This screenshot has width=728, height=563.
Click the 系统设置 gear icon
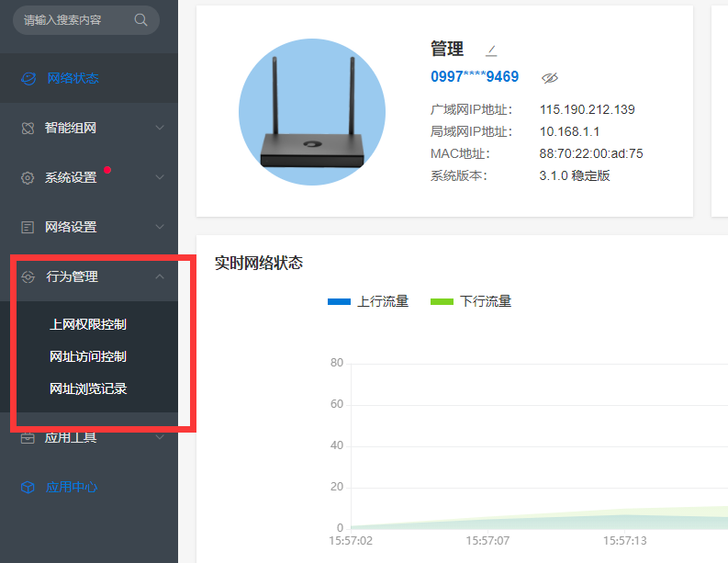[28, 177]
